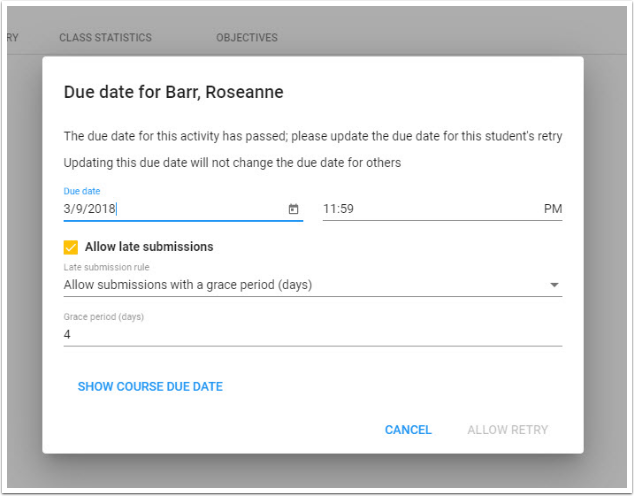
Task: Click the dialog title for Barr, Roseanne
Action: click(173, 92)
